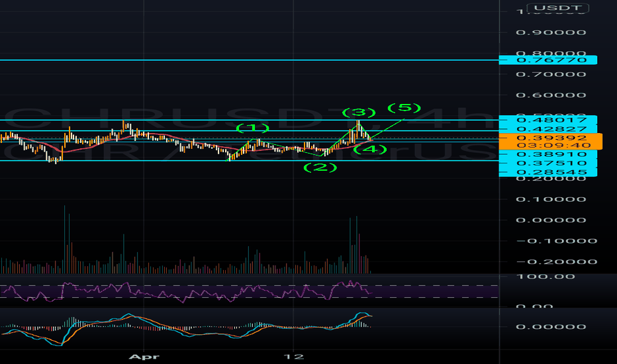Select the 0.37510 price level label
Viewport: 617px width, 364px height.
547,163
